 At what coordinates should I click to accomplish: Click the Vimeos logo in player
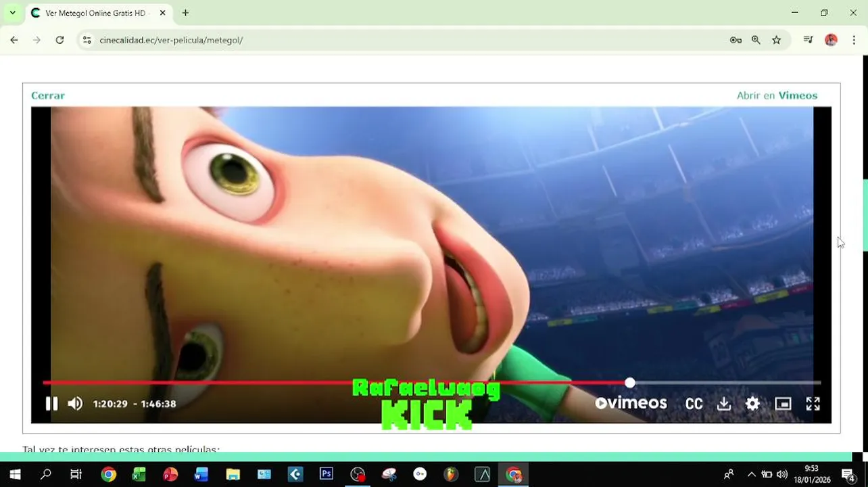(x=631, y=403)
